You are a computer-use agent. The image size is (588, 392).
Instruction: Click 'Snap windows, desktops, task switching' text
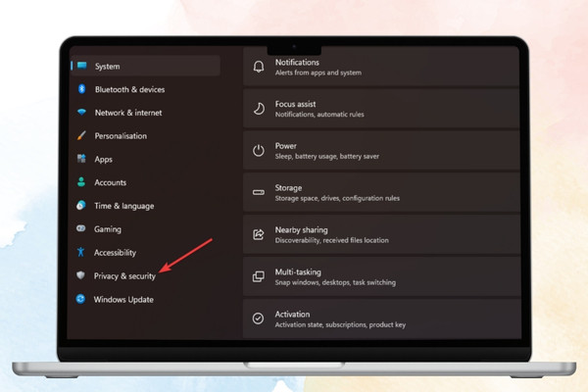tap(335, 282)
